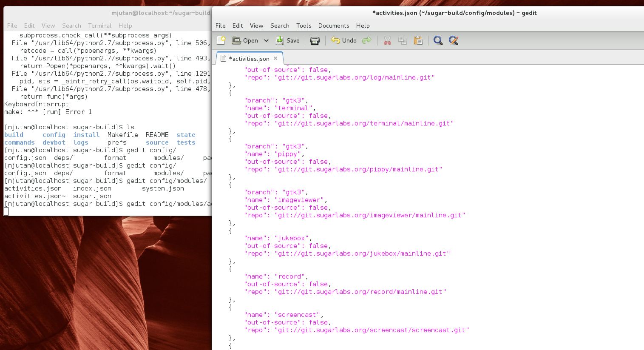Place cursor on the "terminal" name value
This screenshot has width=644, height=350.
pos(293,108)
